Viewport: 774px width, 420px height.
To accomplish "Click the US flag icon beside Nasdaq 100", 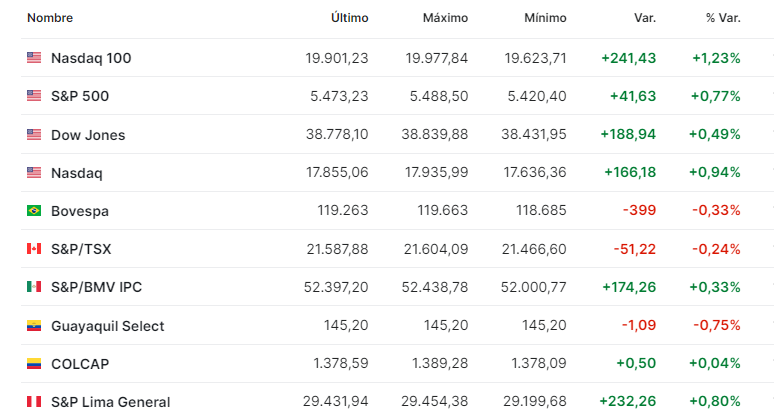I will pos(34,58).
